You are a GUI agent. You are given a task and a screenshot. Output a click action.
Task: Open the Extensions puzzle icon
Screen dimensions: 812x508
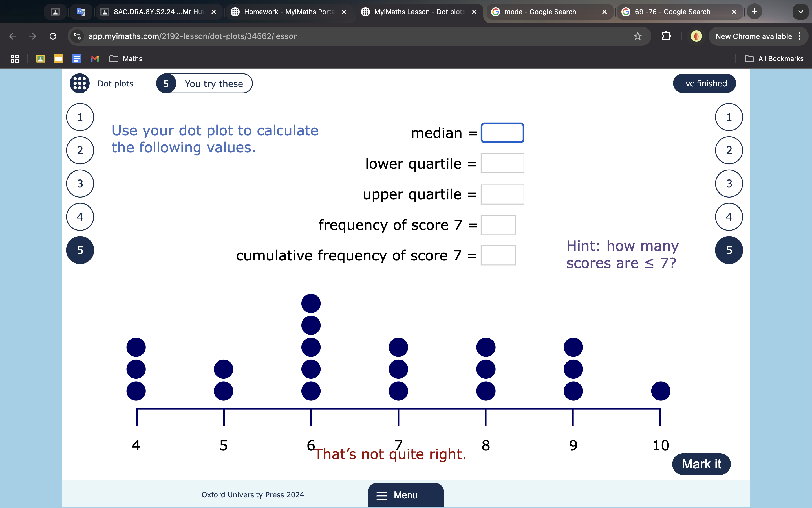[x=666, y=36]
